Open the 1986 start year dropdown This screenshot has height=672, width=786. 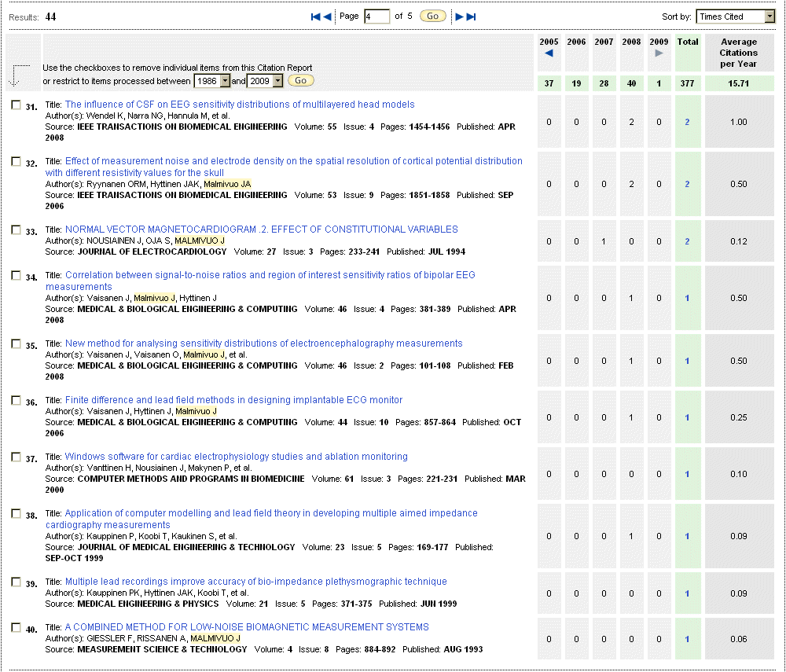pos(212,81)
